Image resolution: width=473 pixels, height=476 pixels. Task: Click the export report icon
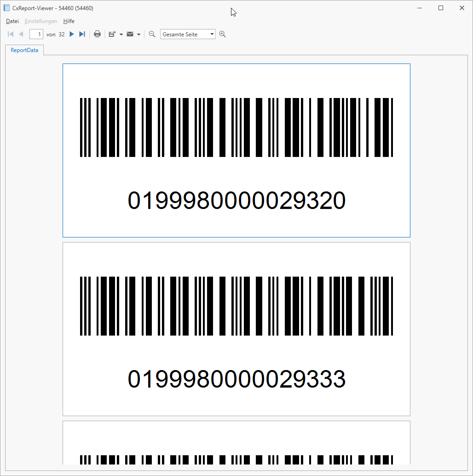(112, 34)
